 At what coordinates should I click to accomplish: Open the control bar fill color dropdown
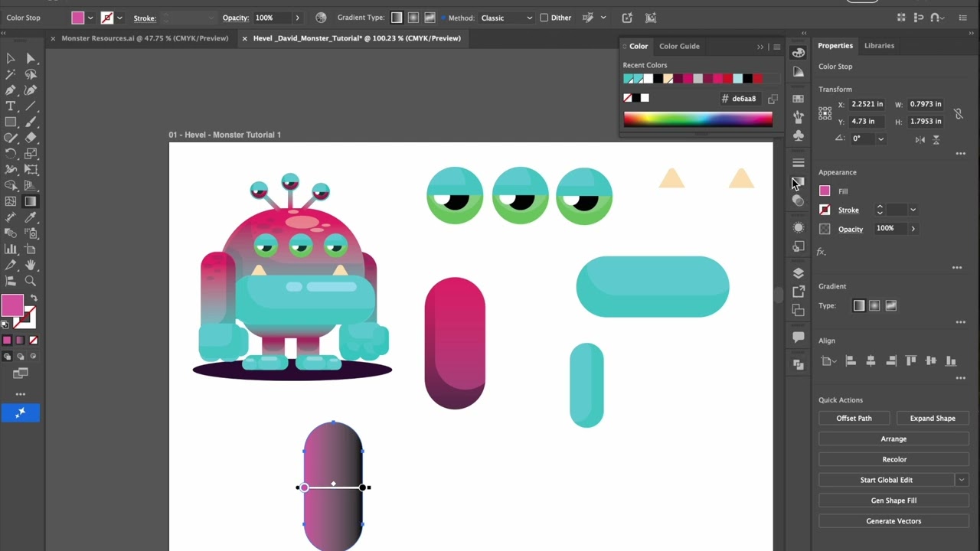point(90,18)
